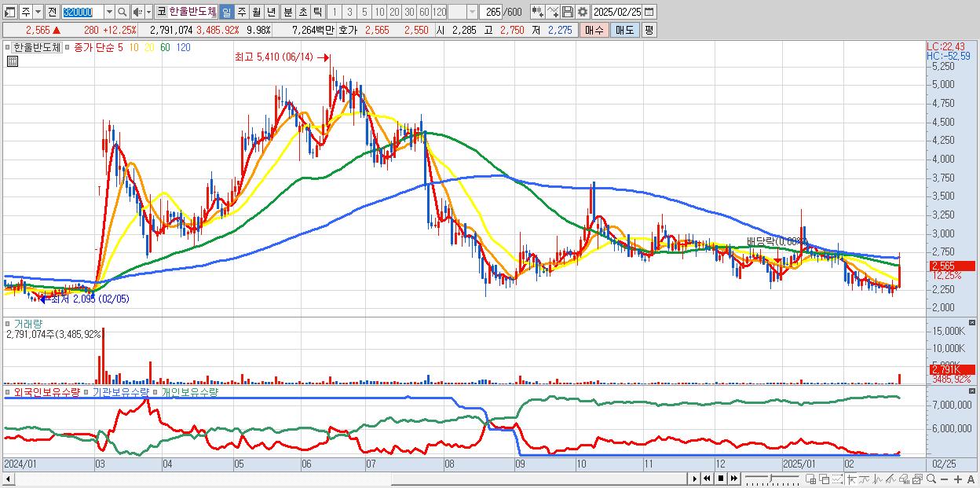Click the crosshair corner arrow icon at bottom
This screenshot has width=980, height=488.
point(851,479)
